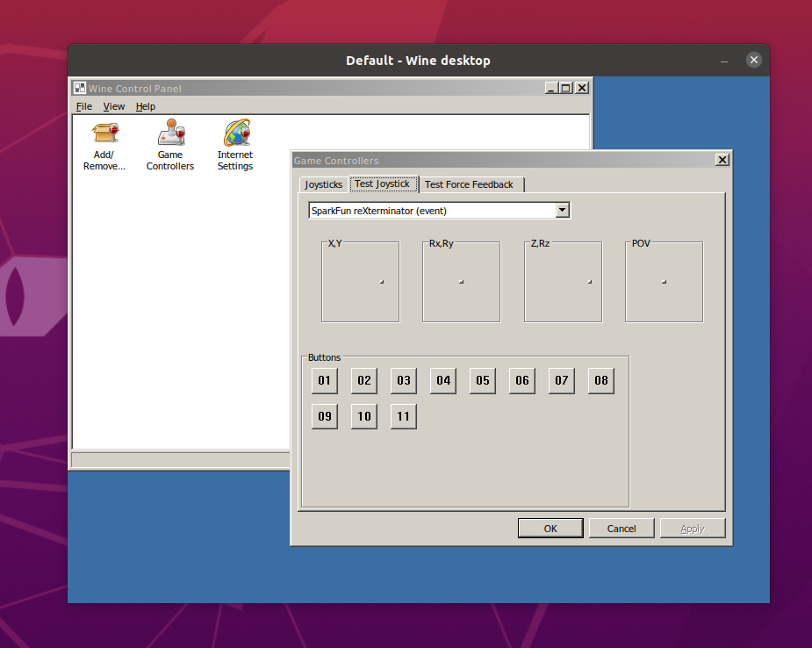Click the X,Y axis position marker
The height and width of the screenshot is (648, 812).
[x=382, y=282]
